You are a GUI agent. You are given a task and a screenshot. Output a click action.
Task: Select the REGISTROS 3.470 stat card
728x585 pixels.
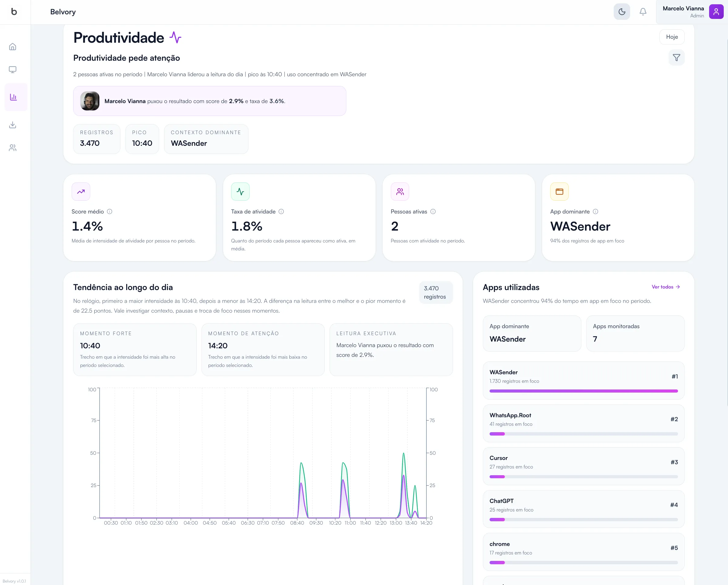click(97, 139)
